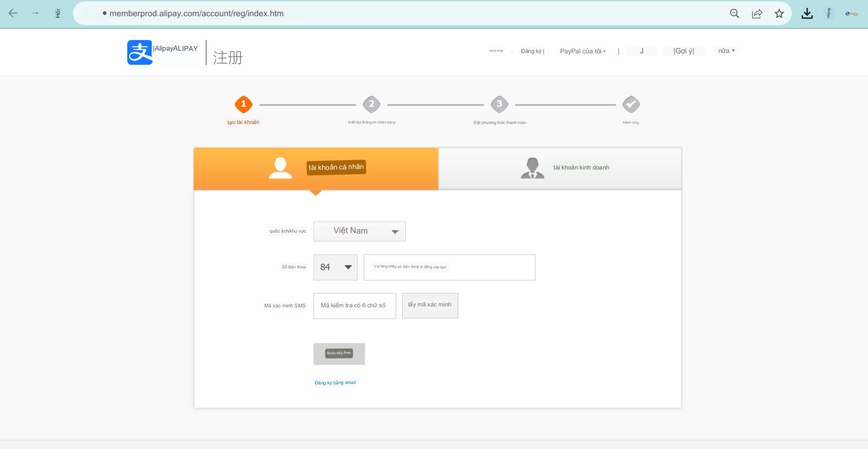Open the 'Việt Nam' nationality dropdown
This screenshot has height=449, width=868.
(359, 231)
